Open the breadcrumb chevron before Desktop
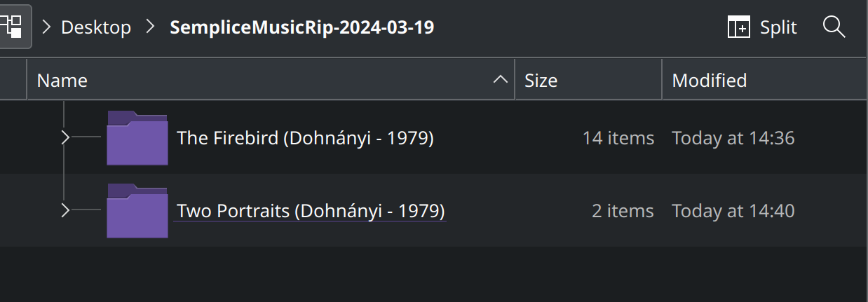The width and height of the screenshot is (868, 302). point(47,27)
